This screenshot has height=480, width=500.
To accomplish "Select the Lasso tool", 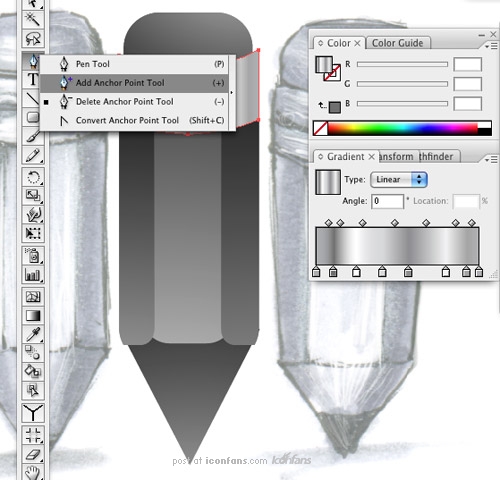I will coord(33,39).
